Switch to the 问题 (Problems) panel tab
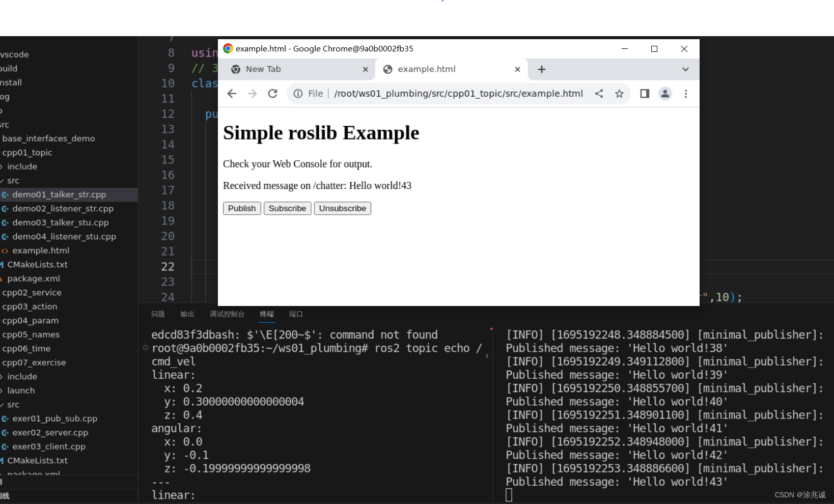 [x=158, y=314]
